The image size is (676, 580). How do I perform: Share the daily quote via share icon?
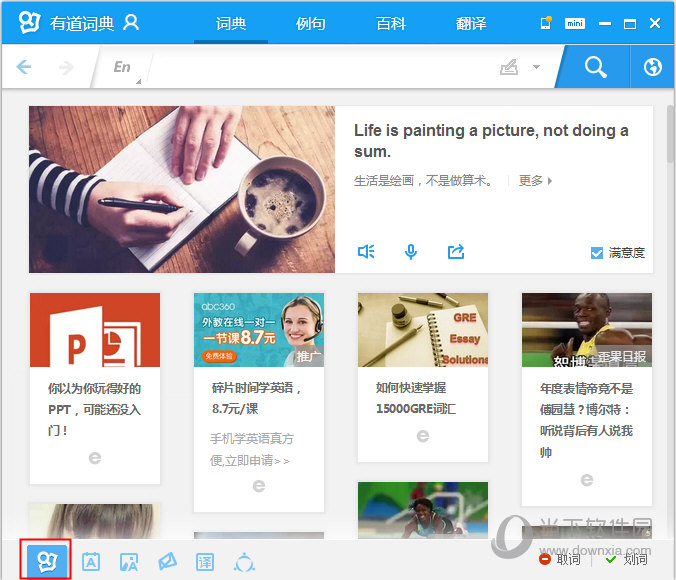pos(456,252)
